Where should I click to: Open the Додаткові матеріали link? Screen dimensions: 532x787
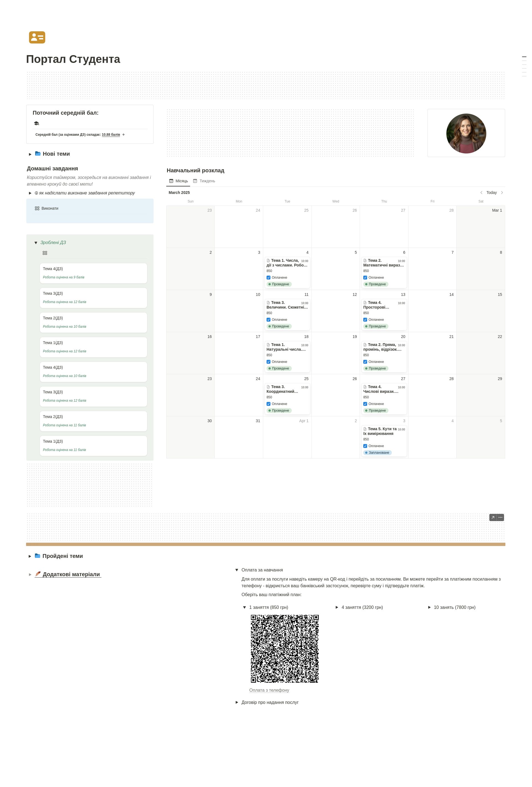68,574
